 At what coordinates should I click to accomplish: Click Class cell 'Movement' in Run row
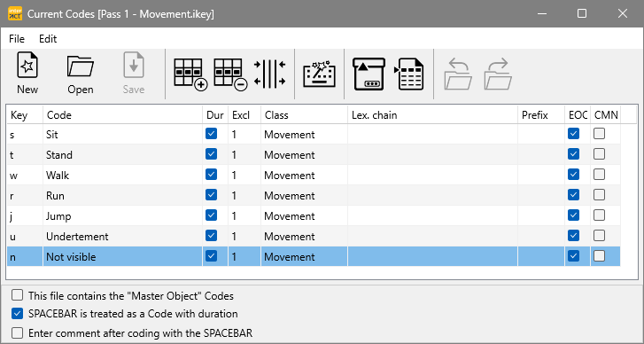[x=305, y=195]
